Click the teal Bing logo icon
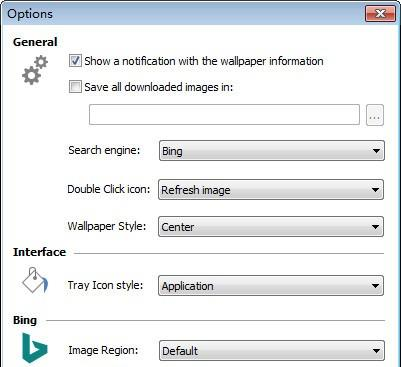 (x=35, y=348)
